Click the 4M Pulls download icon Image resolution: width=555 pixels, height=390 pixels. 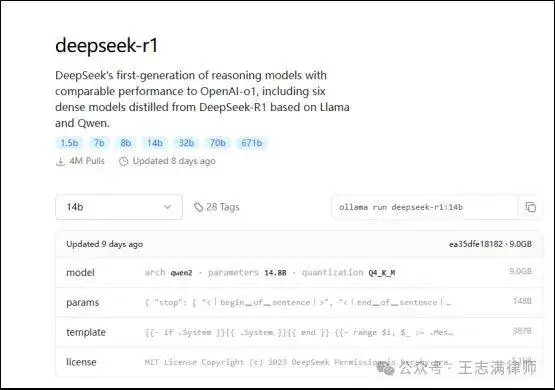click(x=61, y=161)
